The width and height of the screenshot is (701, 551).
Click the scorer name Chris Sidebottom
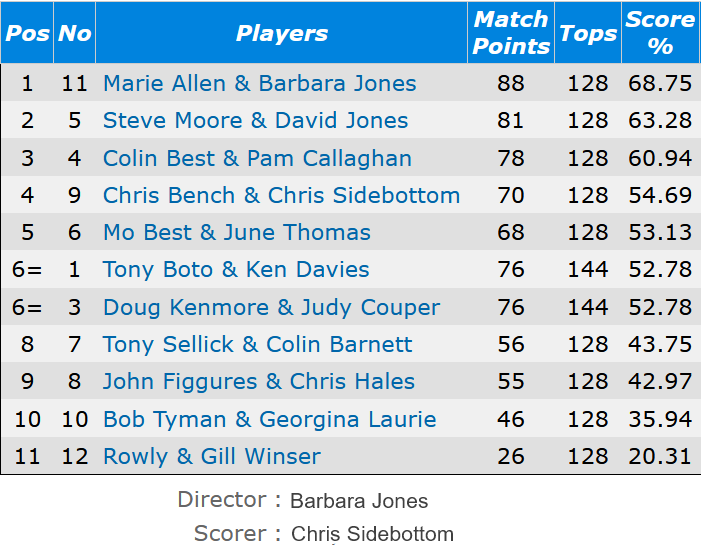coord(372,534)
